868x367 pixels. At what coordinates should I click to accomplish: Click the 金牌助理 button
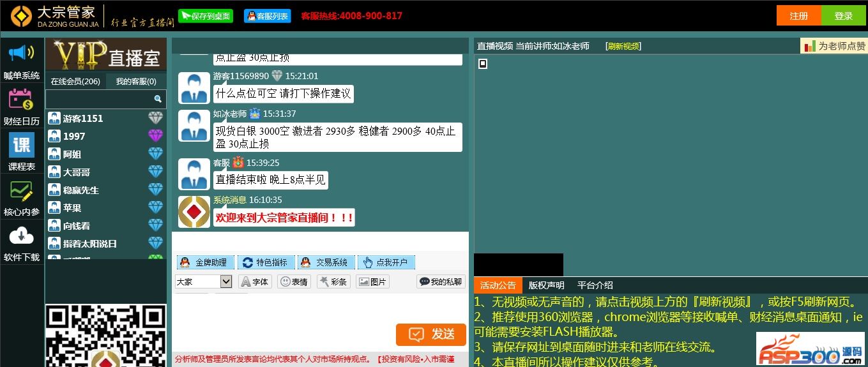tap(205, 262)
